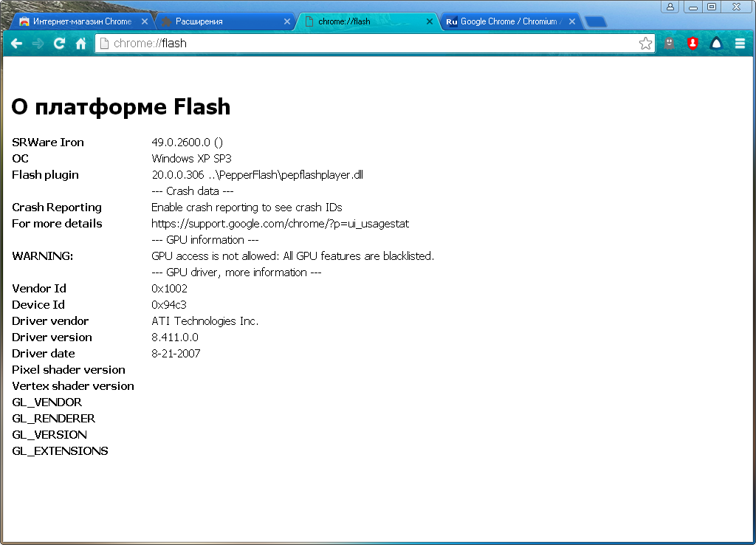Click the Pixel shader version label

pyautogui.click(x=69, y=370)
